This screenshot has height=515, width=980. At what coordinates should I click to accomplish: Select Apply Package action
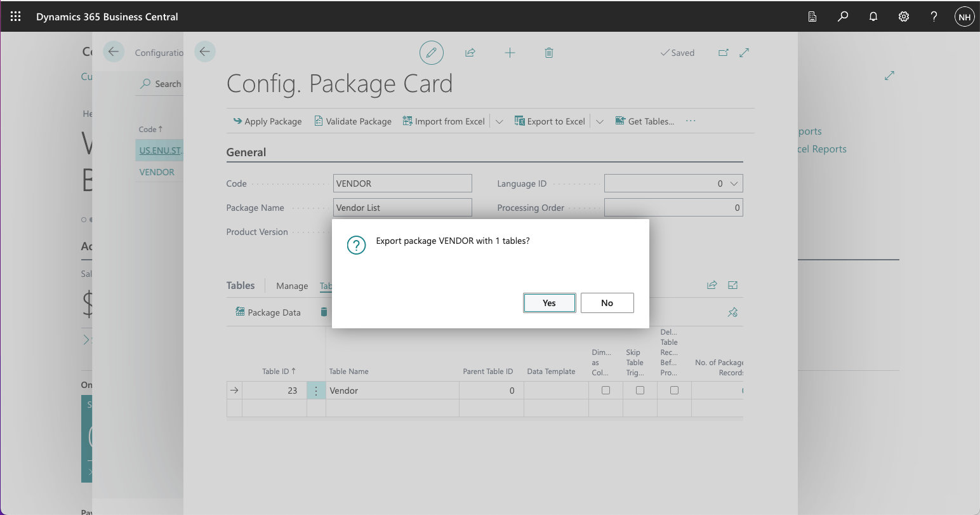pyautogui.click(x=267, y=121)
